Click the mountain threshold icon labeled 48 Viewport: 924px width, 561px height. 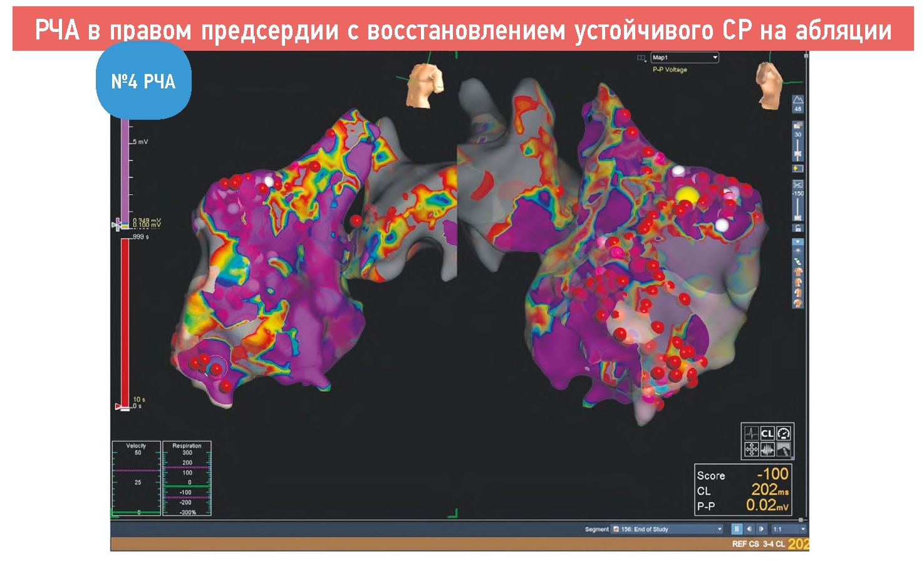tap(797, 100)
